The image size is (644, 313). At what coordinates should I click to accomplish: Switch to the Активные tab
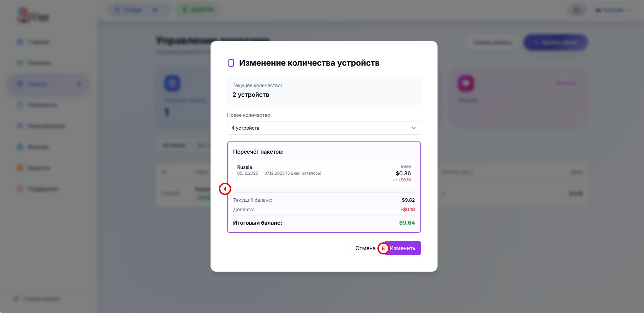pyautogui.click(x=174, y=145)
